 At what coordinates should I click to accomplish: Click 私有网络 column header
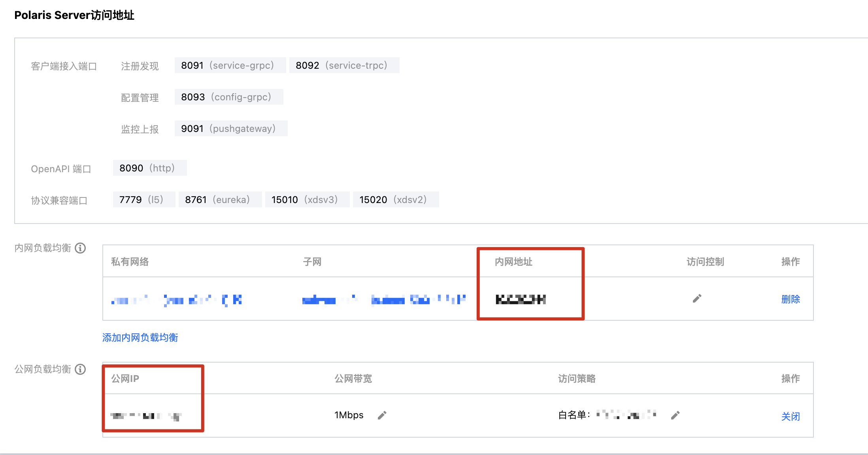coord(130,262)
